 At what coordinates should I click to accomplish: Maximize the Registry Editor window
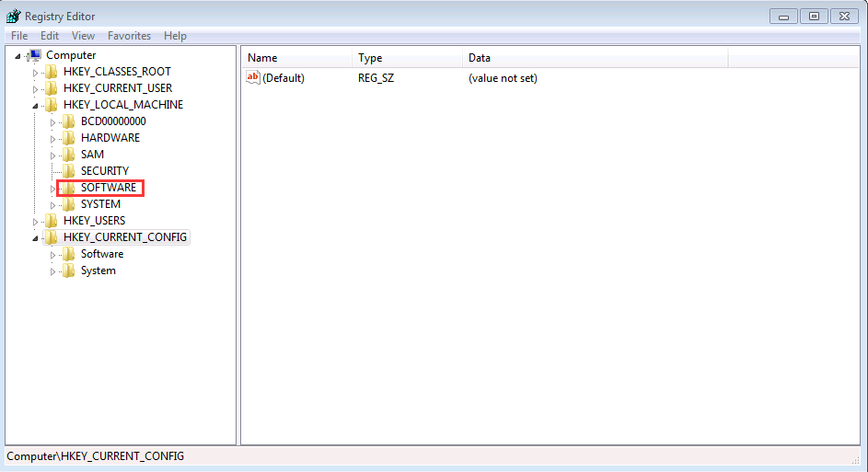pos(814,17)
